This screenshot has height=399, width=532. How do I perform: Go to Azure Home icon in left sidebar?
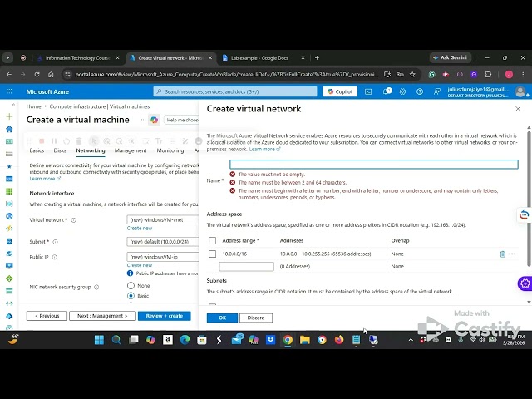9,129
